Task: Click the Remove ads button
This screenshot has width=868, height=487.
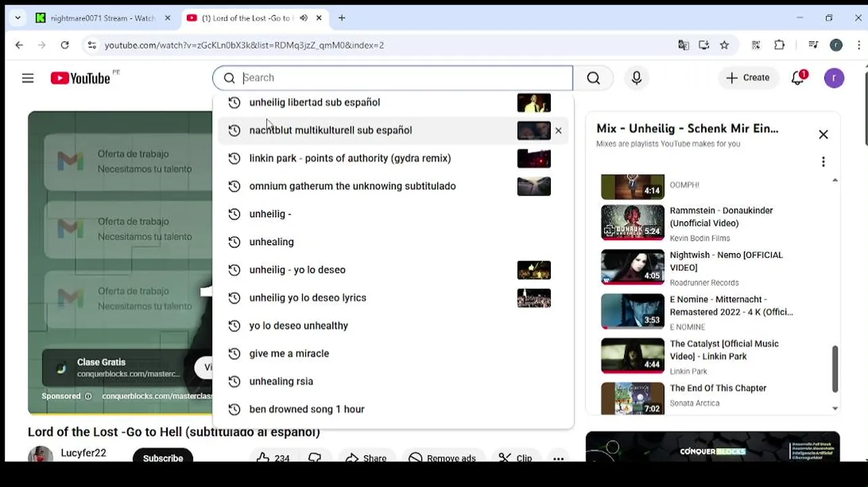Action: tap(442, 458)
